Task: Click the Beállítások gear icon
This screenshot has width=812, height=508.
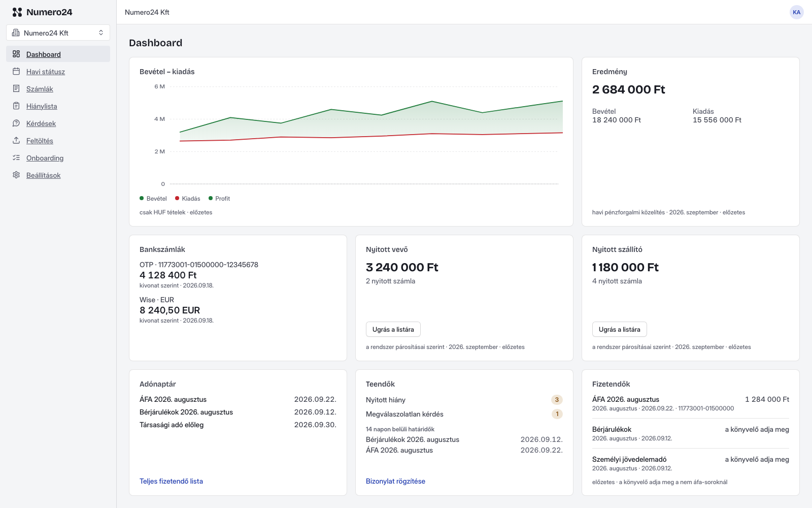Action: click(x=16, y=175)
